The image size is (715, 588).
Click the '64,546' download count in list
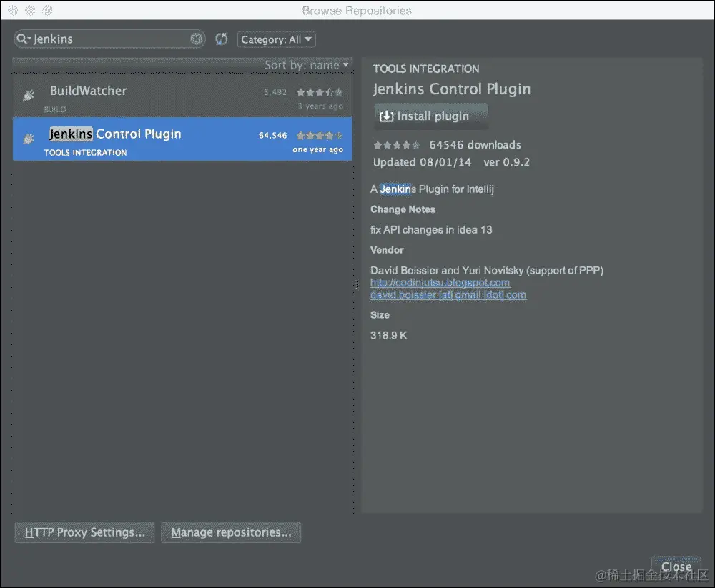(x=272, y=135)
